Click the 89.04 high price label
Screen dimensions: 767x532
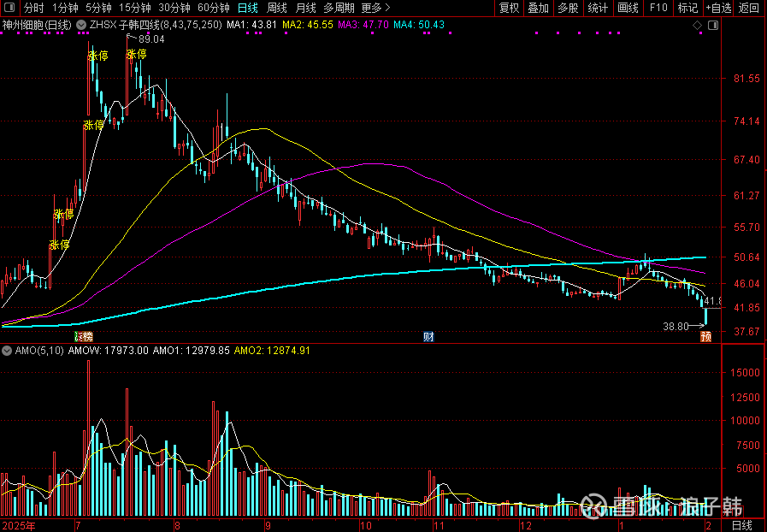pyautogui.click(x=151, y=39)
